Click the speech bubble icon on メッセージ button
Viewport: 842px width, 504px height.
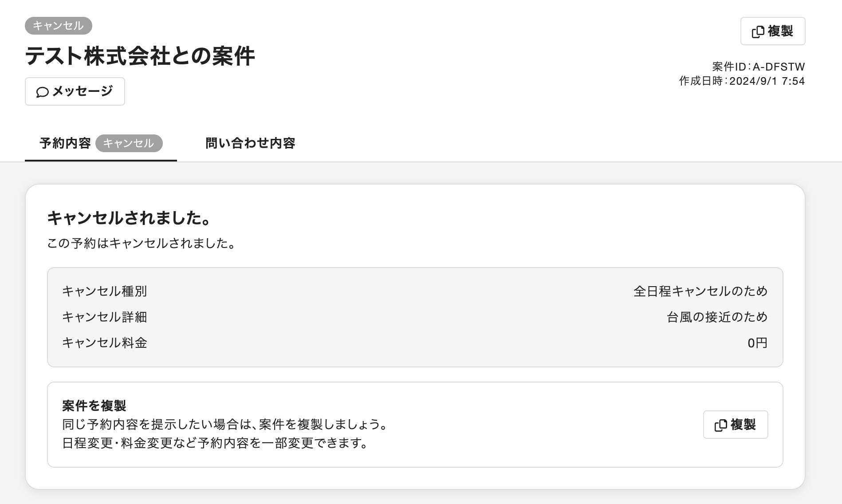[x=42, y=92]
